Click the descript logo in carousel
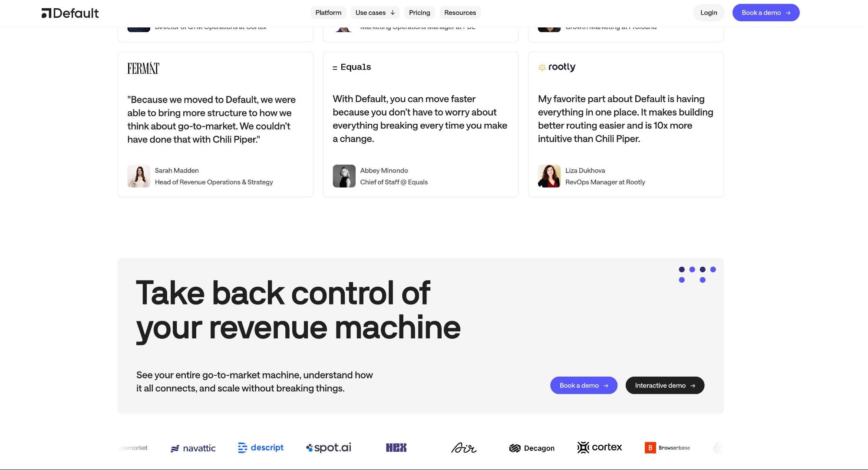868x470 pixels. (x=261, y=447)
